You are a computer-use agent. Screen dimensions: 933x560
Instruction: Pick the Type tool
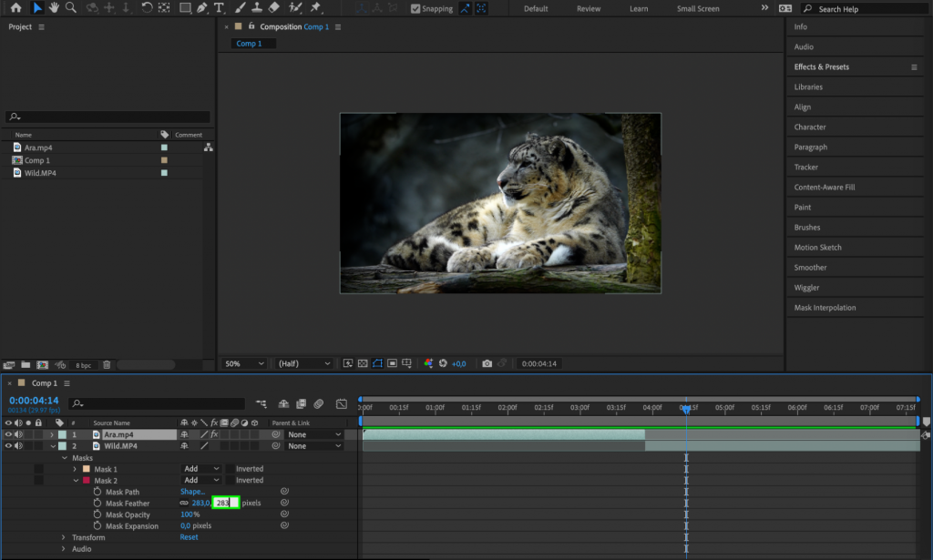tap(218, 8)
